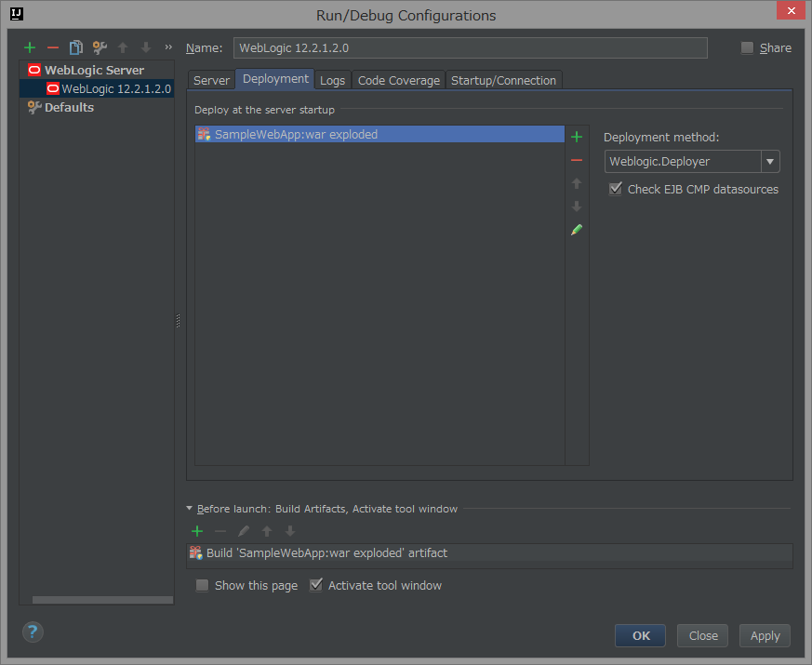Add before launch task with plus

coord(197,531)
